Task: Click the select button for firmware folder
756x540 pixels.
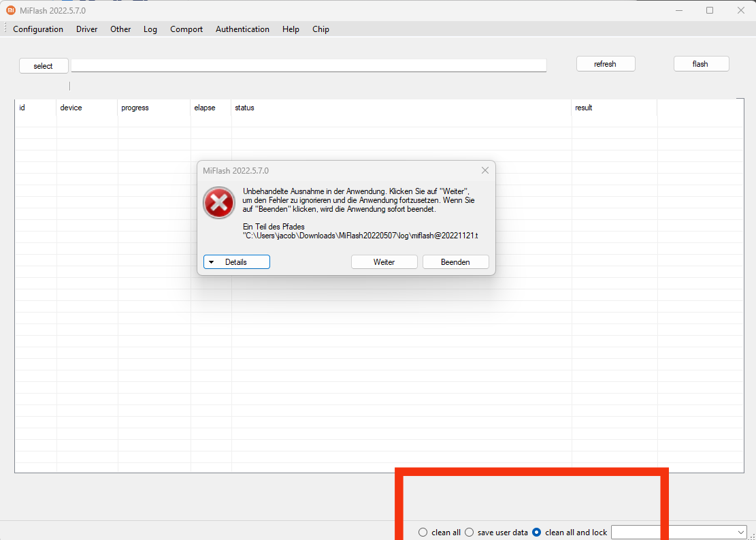Action: pos(44,66)
